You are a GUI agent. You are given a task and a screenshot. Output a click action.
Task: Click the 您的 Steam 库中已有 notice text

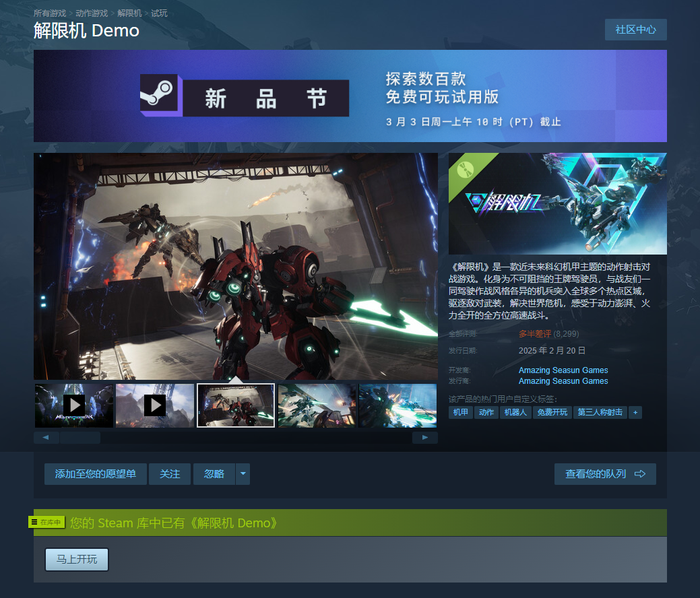click(x=174, y=523)
